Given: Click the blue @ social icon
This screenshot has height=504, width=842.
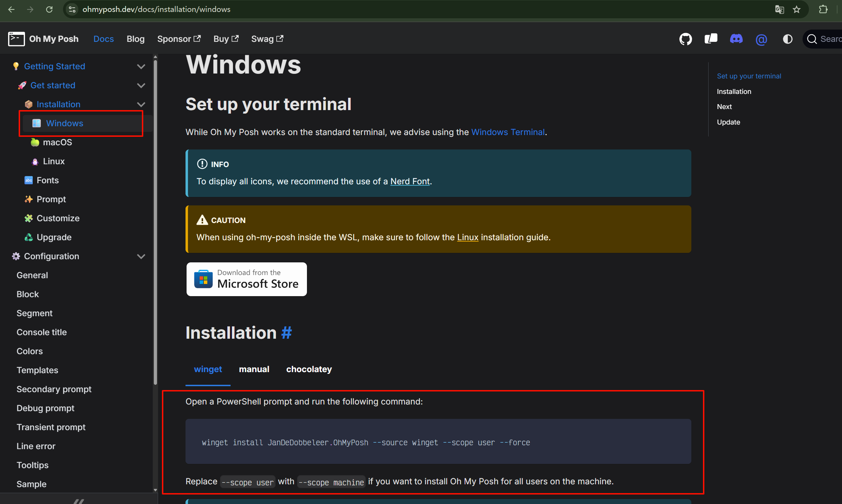Looking at the screenshot, I should click(x=761, y=39).
